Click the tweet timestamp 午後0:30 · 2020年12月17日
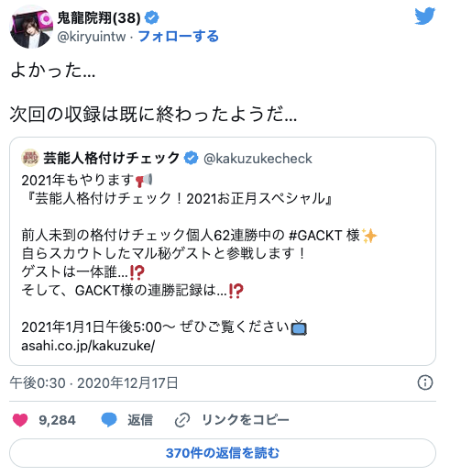Viewport: 450px width, 476px height. [x=93, y=383]
